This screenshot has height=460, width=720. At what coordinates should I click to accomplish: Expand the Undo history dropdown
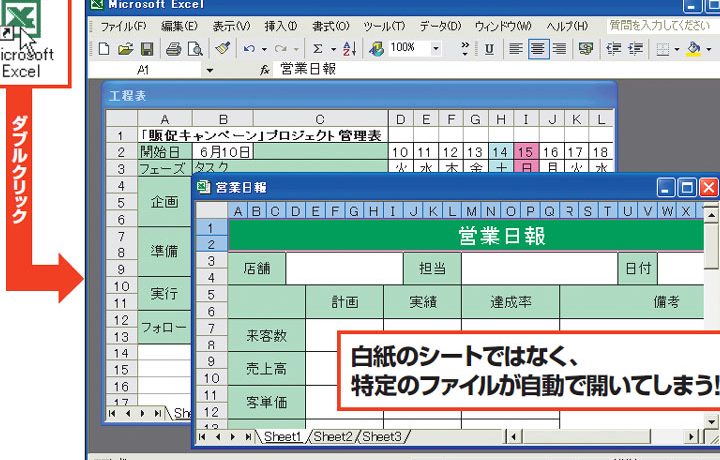[x=264, y=49]
